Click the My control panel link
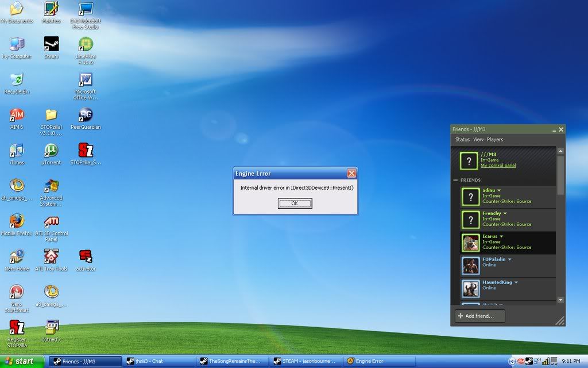Image resolution: width=588 pixels, height=368 pixels. pyautogui.click(x=498, y=166)
